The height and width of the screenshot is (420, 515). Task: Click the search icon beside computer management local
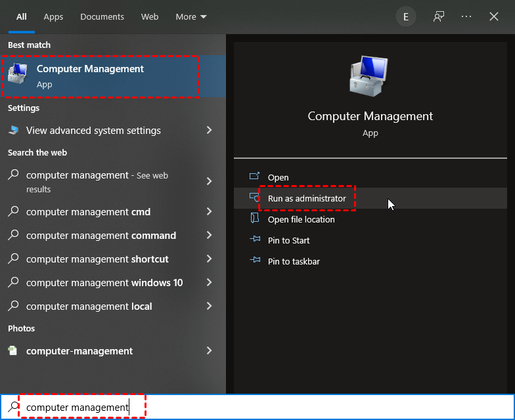click(x=13, y=306)
